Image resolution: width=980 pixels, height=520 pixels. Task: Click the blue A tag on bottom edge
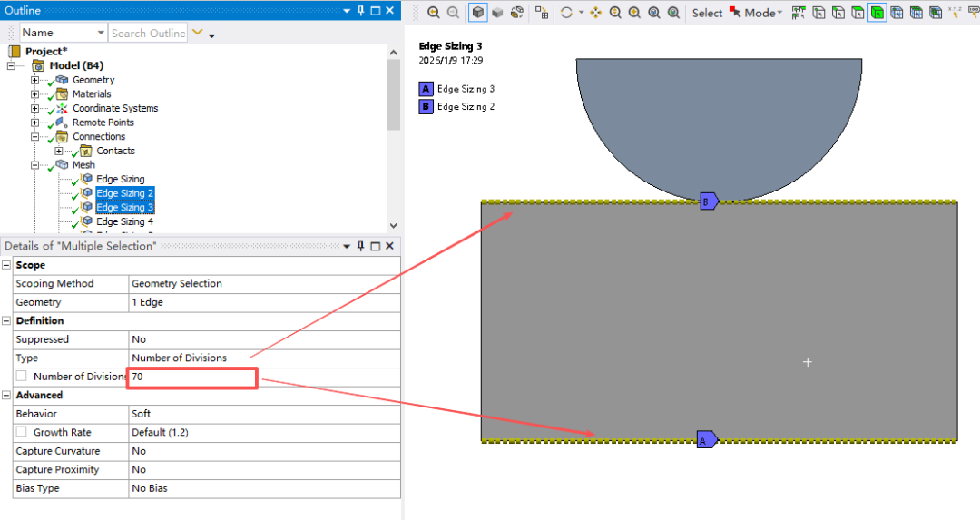coord(707,439)
